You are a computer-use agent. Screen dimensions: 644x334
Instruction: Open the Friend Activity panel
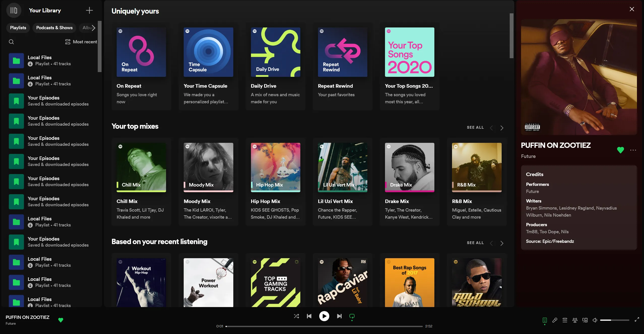click(x=575, y=320)
